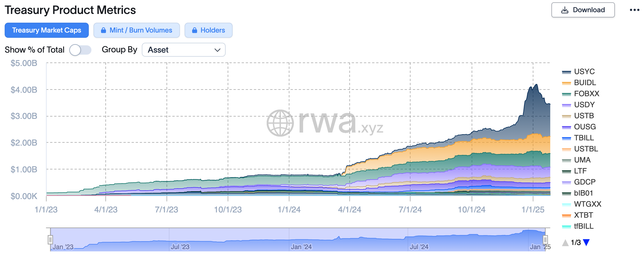Click the right range slider handle
The width and height of the screenshot is (644, 254).
(x=545, y=239)
